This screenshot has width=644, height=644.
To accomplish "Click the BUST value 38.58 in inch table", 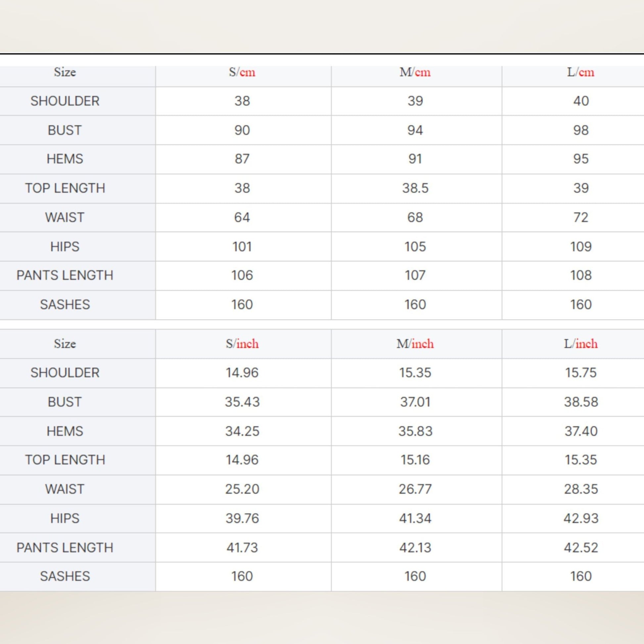I will tap(580, 402).
